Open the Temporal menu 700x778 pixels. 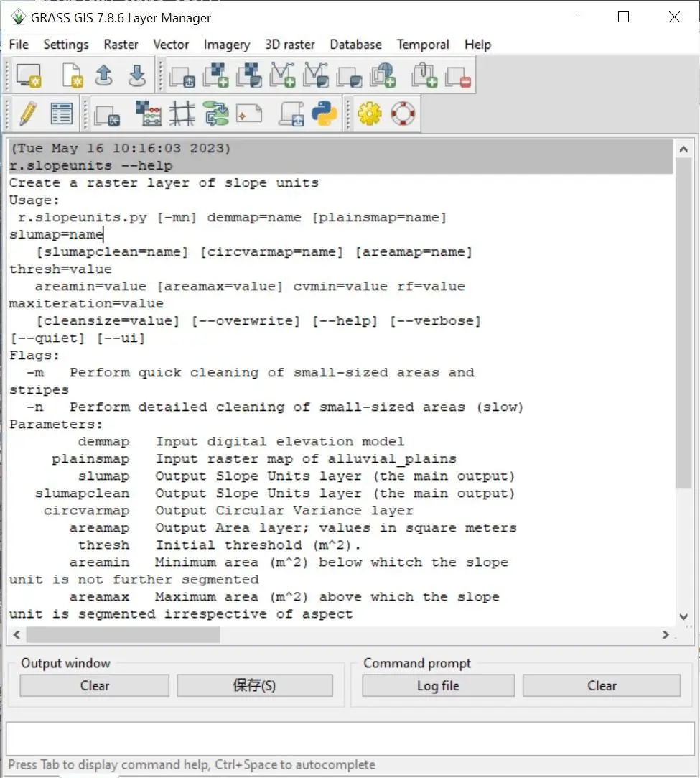coord(423,44)
